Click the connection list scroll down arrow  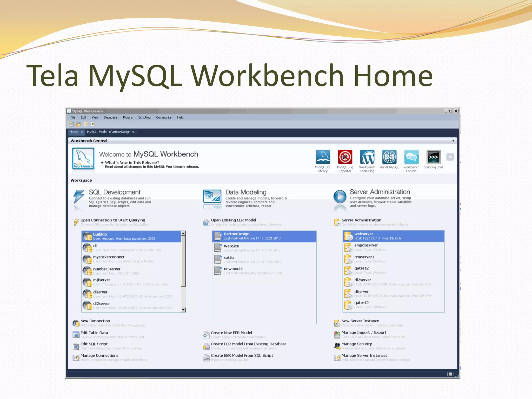tap(183, 310)
